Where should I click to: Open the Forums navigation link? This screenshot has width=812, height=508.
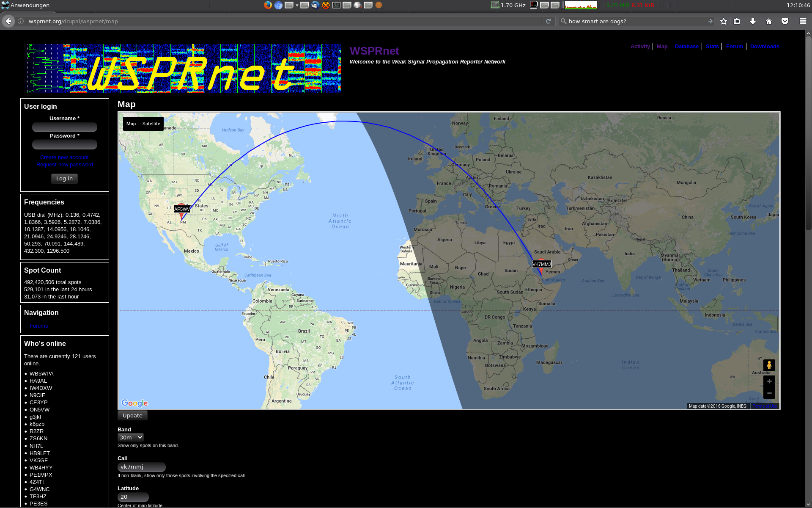(39, 326)
